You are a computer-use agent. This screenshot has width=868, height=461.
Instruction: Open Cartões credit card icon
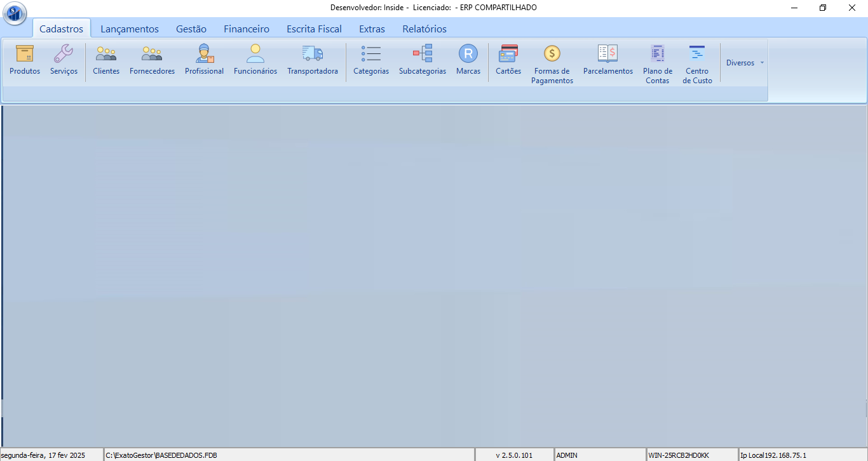pyautogui.click(x=508, y=54)
